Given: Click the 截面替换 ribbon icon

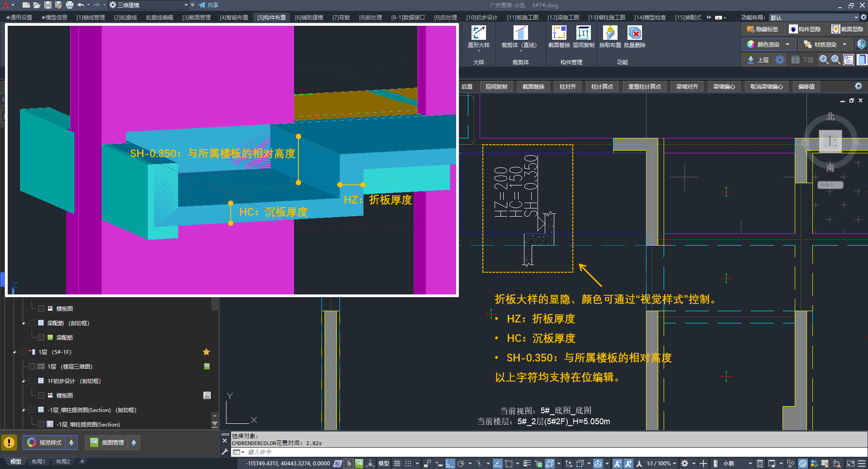Looking at the screenshot, I should 559,33.
